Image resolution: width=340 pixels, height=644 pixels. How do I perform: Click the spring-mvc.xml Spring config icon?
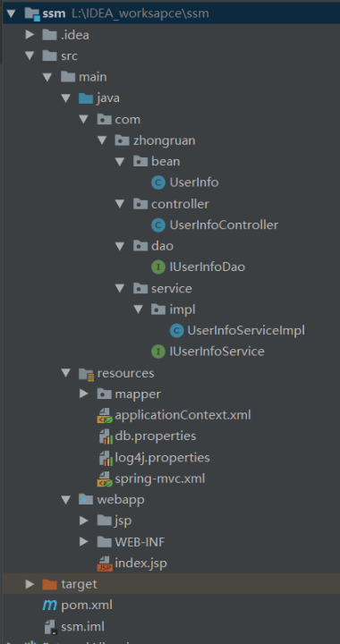click(x=105, y=479)
